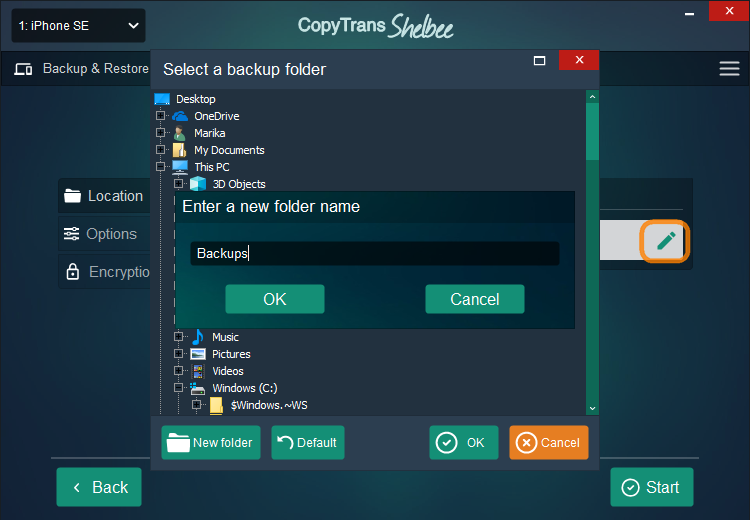
Task: Click the "Music" tree label
Action: (225, 337)
